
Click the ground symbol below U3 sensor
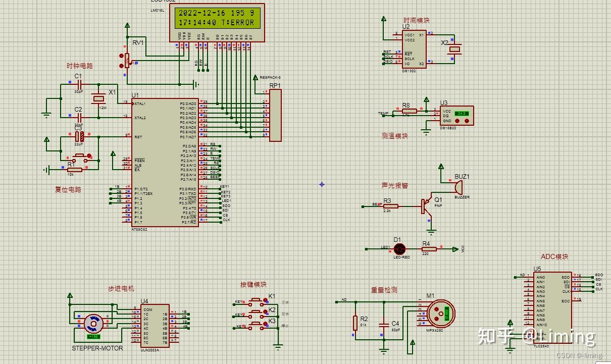click(426, 132)
